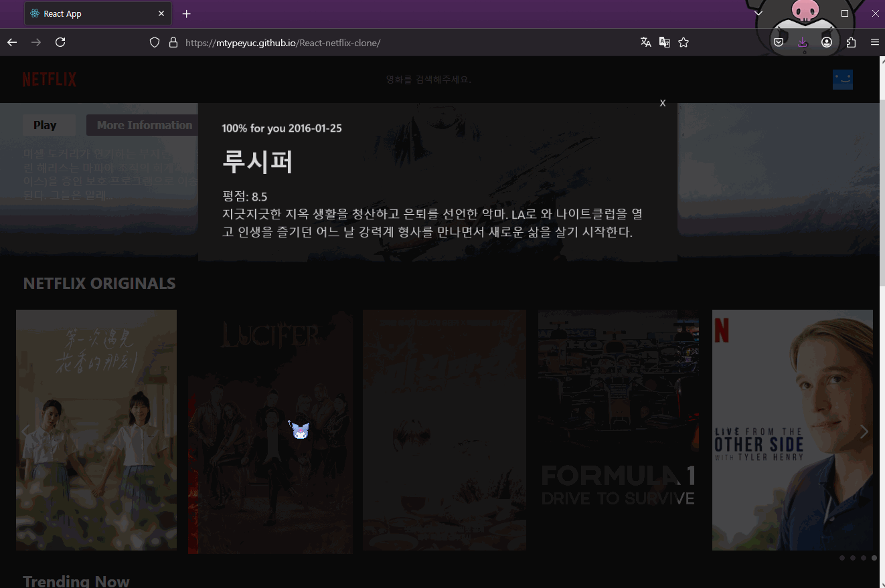Go back with the browser back arrow

click(x=12, y=42)
